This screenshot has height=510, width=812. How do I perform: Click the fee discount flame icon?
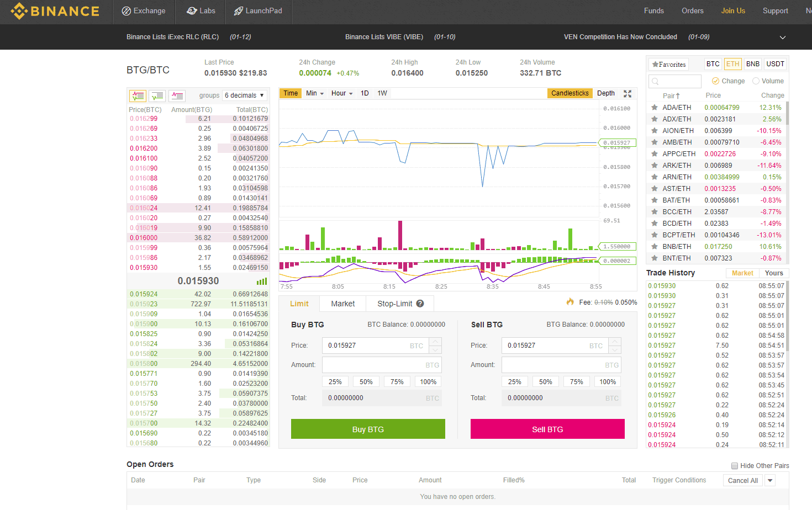tap(570, 301)
